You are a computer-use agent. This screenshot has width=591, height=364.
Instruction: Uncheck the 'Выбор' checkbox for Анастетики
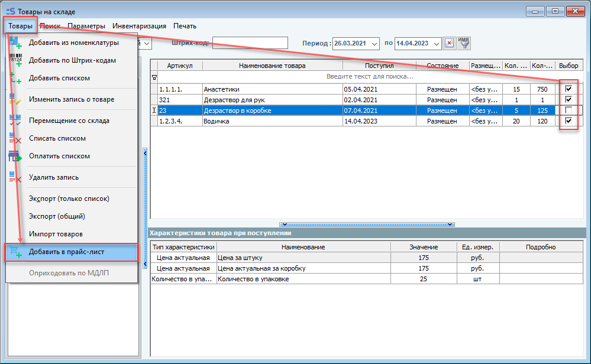[x=569, y=89]
